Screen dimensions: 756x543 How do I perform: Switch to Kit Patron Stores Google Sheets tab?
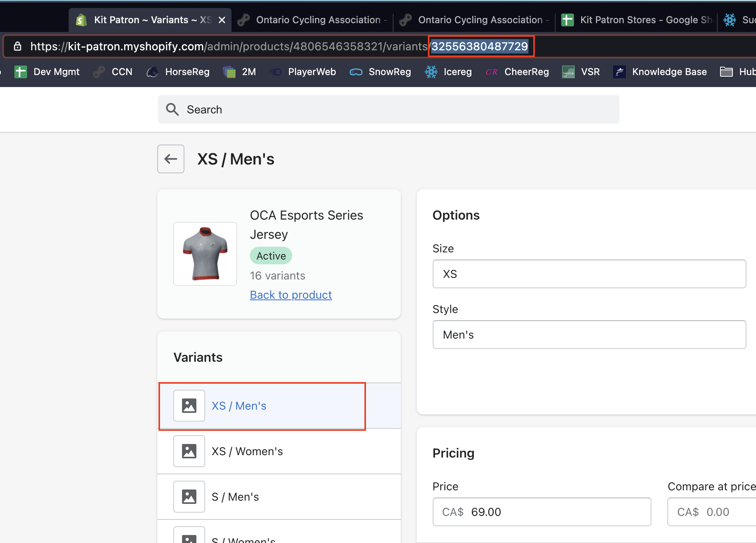[637, 20]
